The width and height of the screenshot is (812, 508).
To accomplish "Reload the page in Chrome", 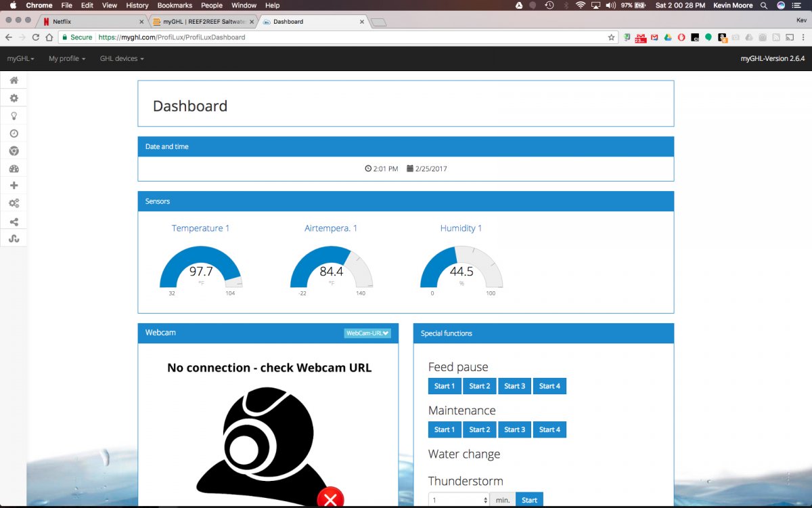I will click(x=35, y=37).
